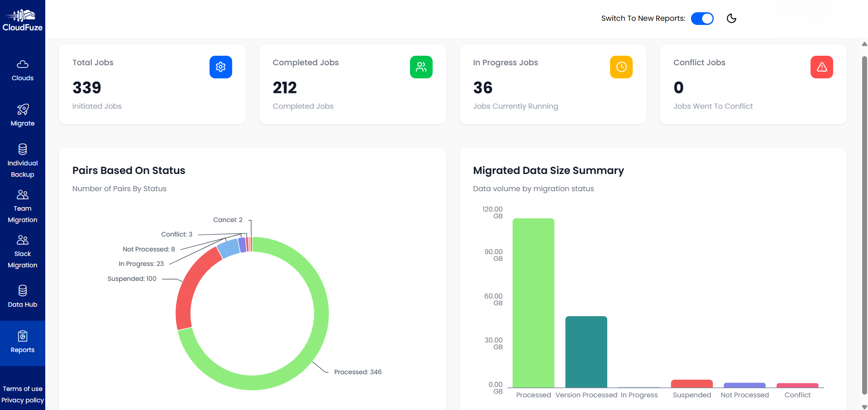Click the "Initiated Jobs" caption
The height and width of the screenshot is (410, 868).
(x=97, y=106)
